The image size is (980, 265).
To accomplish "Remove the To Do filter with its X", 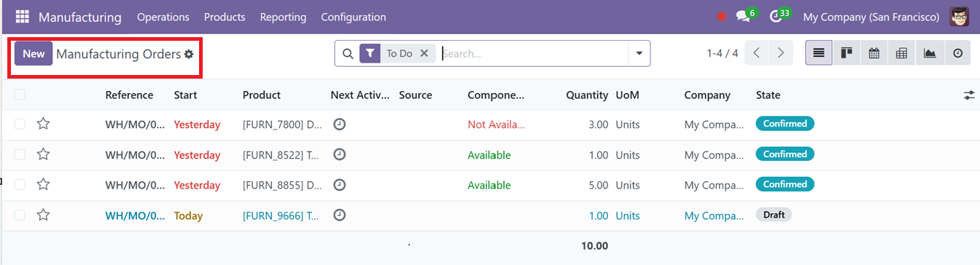I will pyautogui.click(x=424, y=53).
